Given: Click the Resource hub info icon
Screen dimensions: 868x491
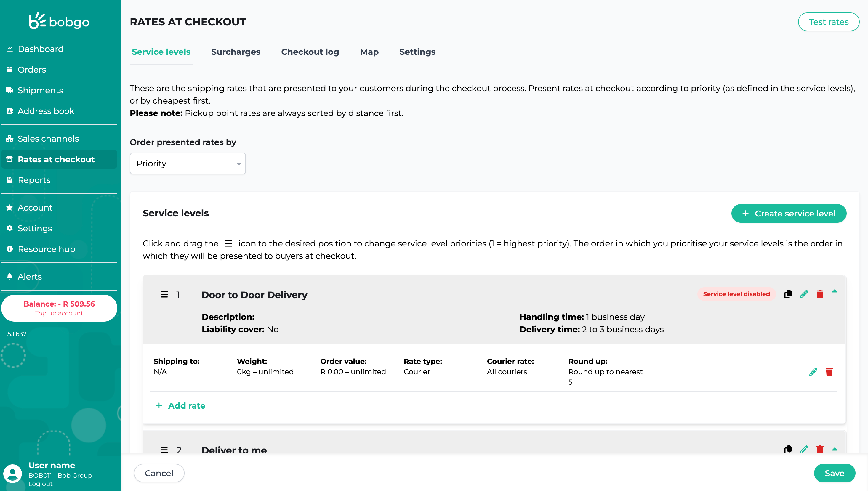Looking at the screenshot, I should tap(9, 249).
